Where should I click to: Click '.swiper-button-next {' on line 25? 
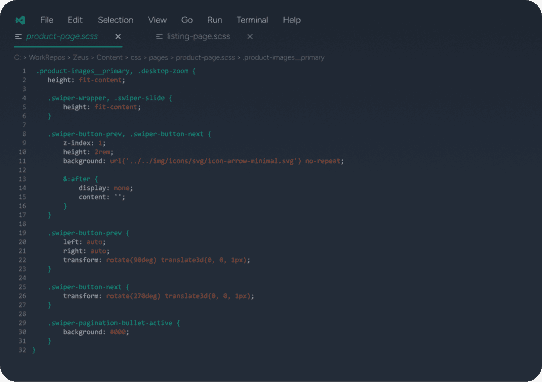[x=88, y=287]
